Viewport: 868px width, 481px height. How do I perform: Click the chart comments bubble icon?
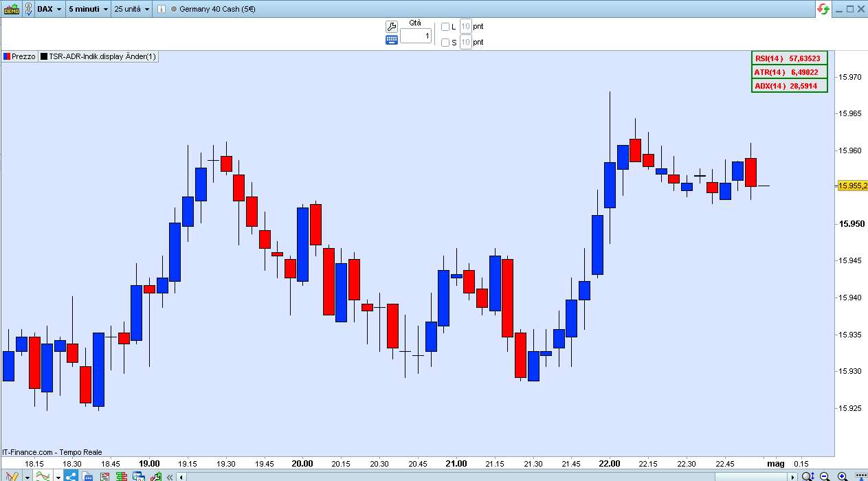coord(87,476)
